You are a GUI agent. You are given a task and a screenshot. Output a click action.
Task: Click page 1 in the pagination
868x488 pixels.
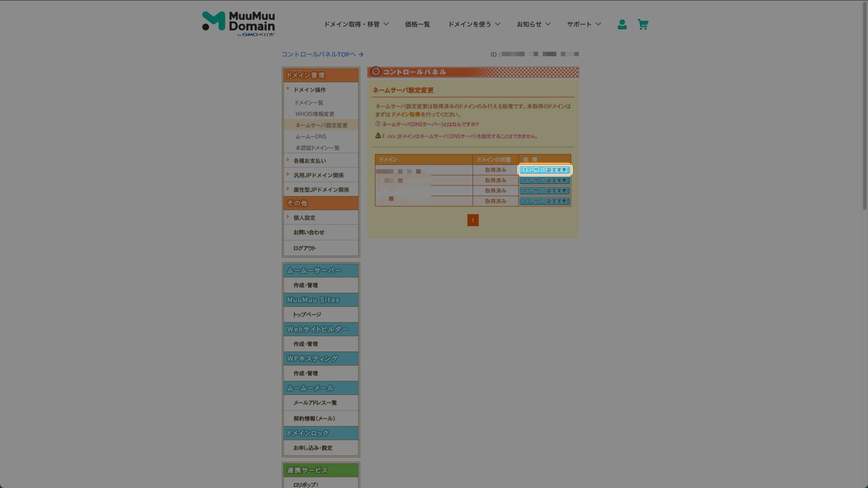[x=473, y=220]
